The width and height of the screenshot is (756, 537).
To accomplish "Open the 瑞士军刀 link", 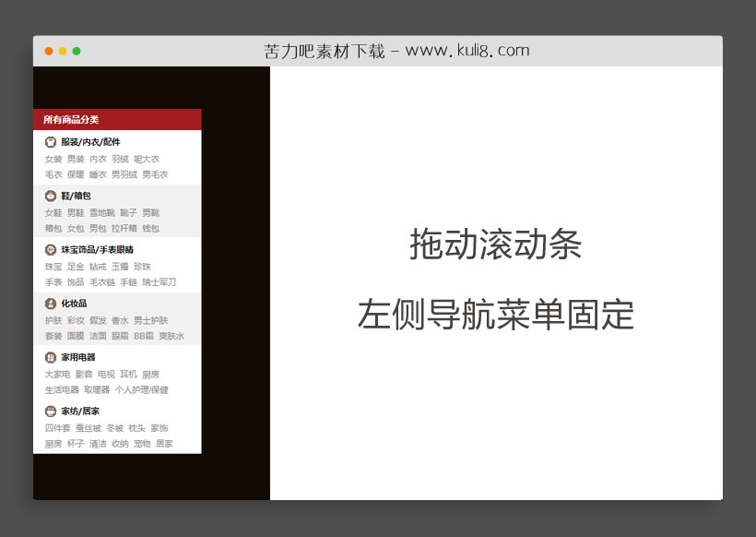I will coord(160,280).
